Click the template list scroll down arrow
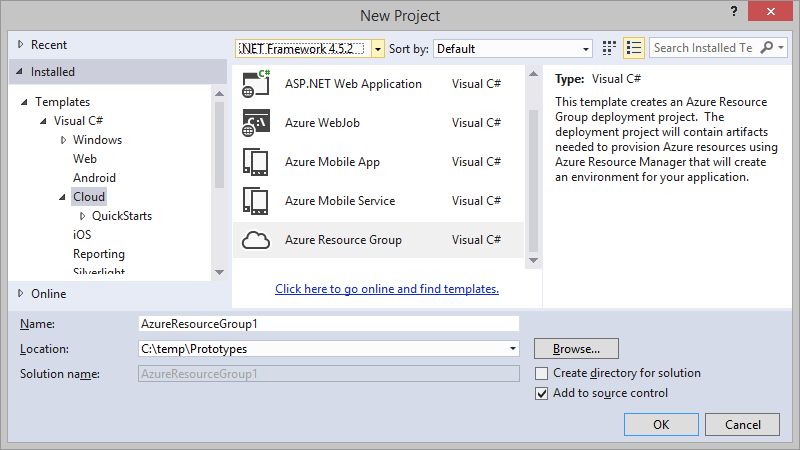Image resolution: width=800 pixels, height=450 pixels. [533, 260]
